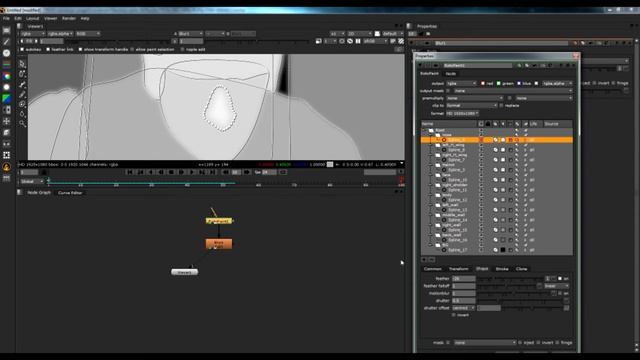Image resolution: width=640 pixels, height=360 pixels.
Task: Toggle the red channel checkbox
Action: point(483,83)
